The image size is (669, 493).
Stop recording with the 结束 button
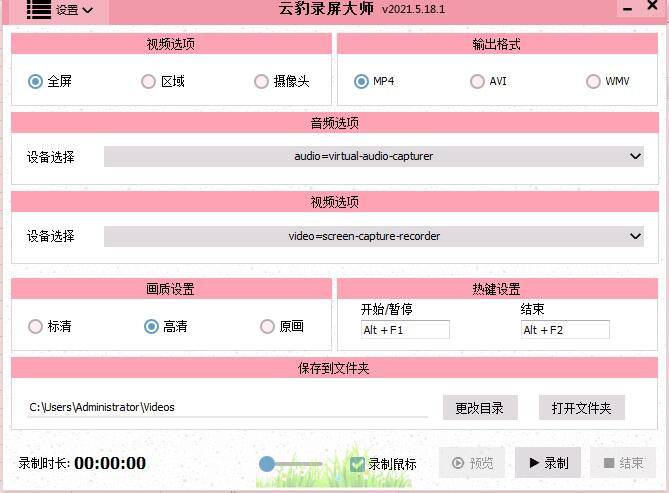click(x=623, y=463)
